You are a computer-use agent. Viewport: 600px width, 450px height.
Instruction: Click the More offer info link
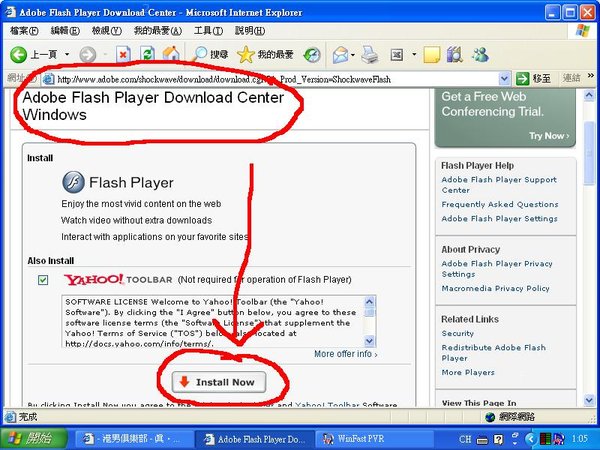[x=344, y=354]
